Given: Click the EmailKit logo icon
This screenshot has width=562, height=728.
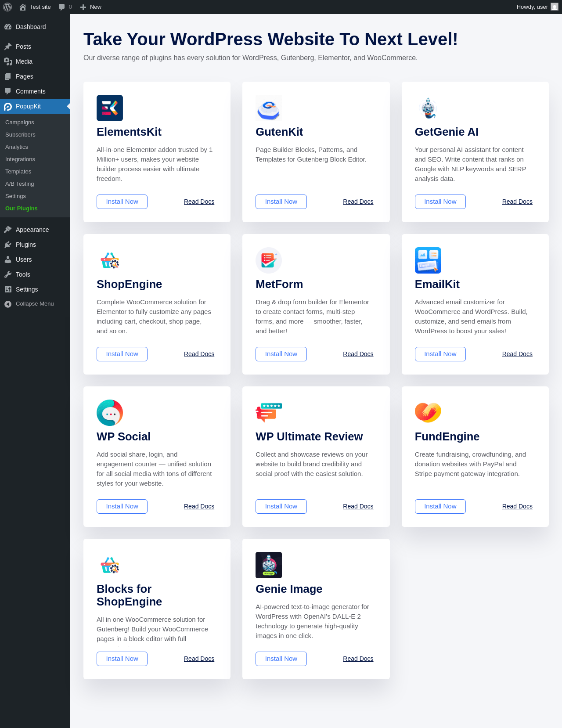Looking at the screenshot, I should (x=428, y=260).
